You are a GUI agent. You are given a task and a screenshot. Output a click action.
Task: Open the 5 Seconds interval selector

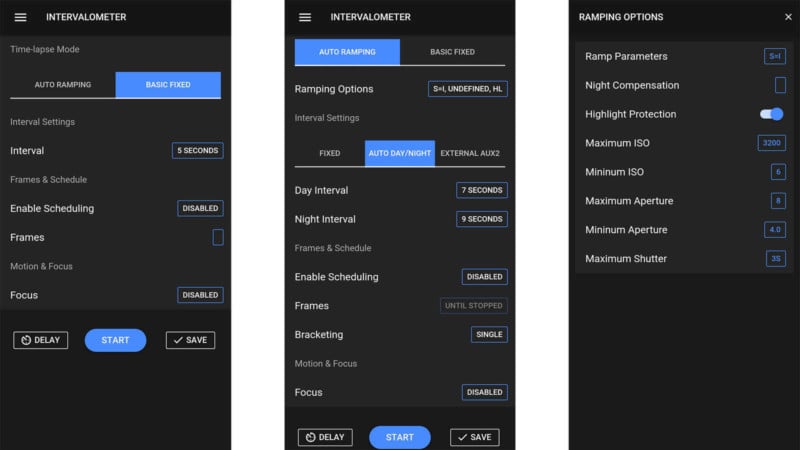(x=197, y=151)
